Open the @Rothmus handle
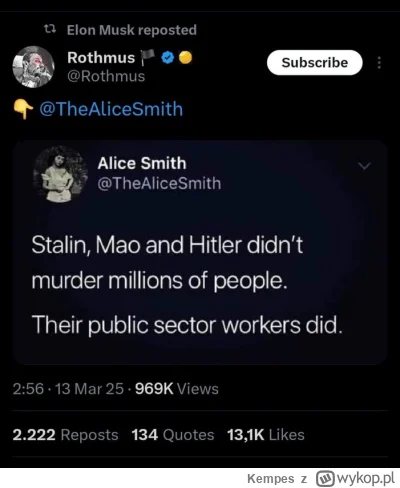 pos(106,76)
